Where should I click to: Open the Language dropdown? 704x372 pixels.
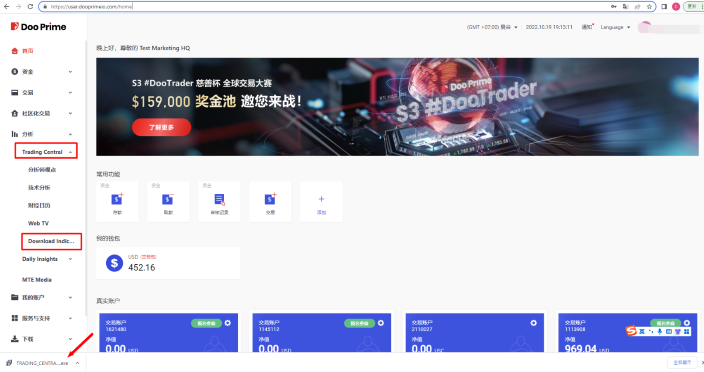tap(615, 27)
